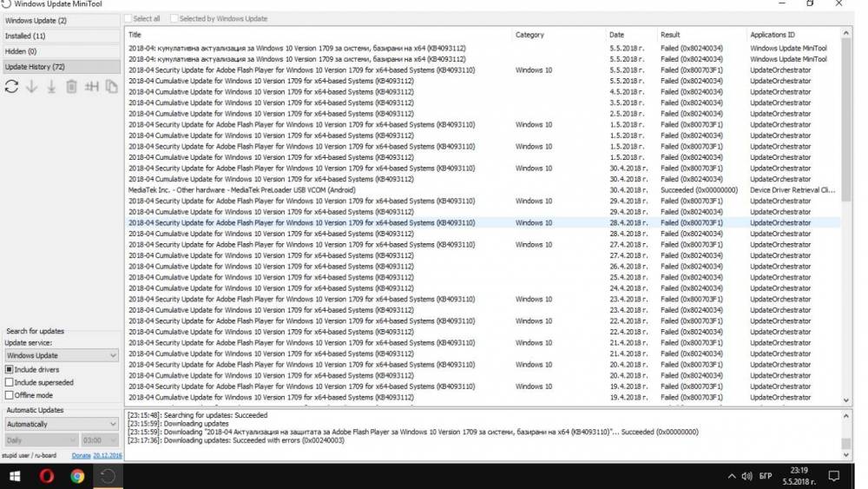Switch to Windows Update (2) tab
This screenshot has height=489, width=868.
click(61, 21)
